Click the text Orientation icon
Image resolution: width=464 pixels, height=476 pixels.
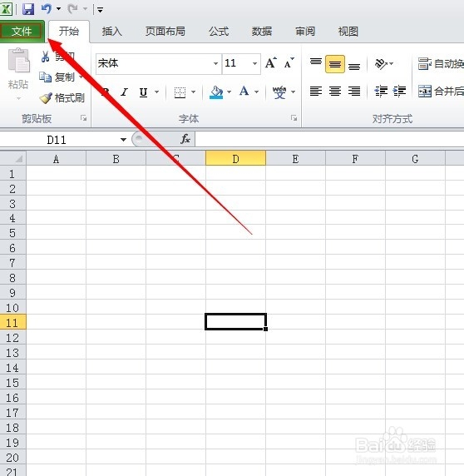pos(381,63)
